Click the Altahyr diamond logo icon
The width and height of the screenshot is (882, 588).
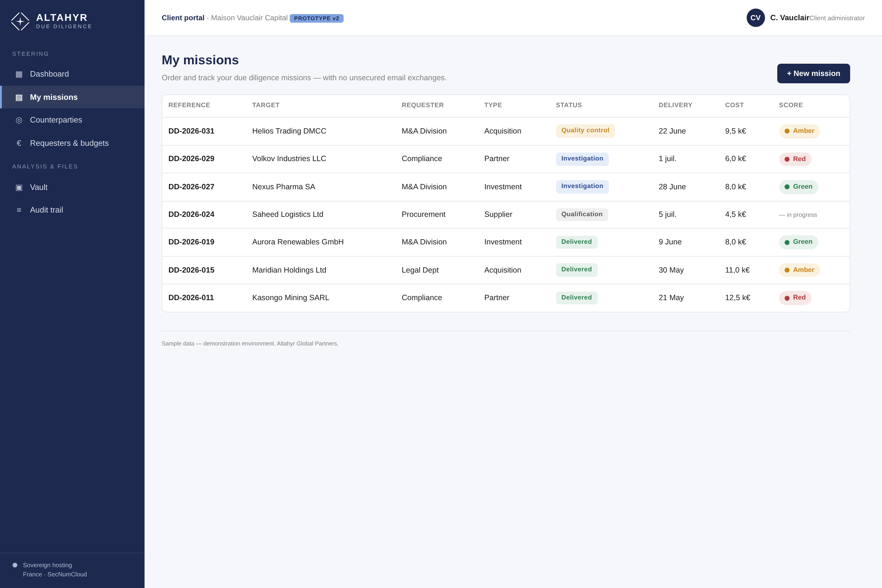point(20,21)
